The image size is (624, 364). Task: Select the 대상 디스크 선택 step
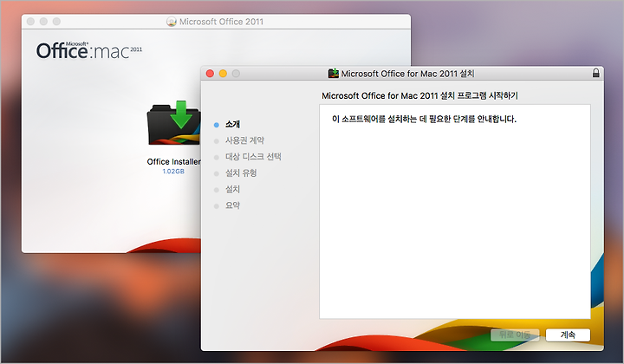(x=253, y=157)
